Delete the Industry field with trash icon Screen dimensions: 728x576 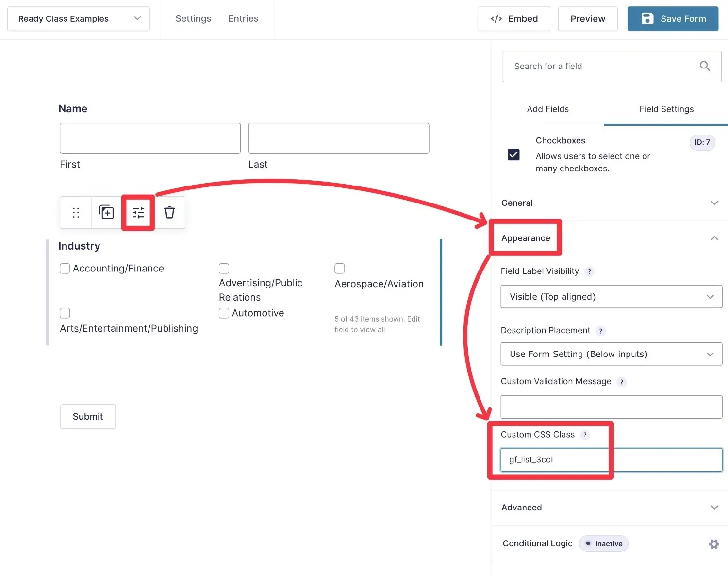click(169, 212)
